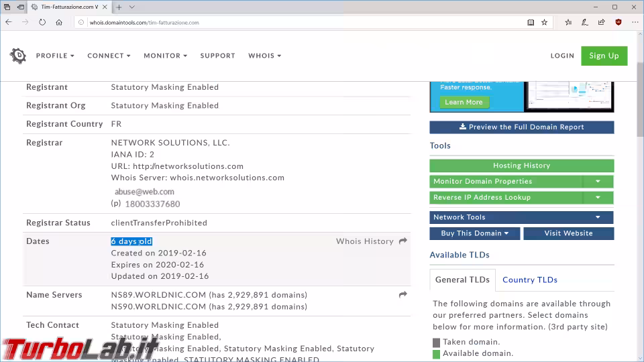Screen dimensions: 644x362
Task: Click the DomainTools gear logo
Action: click(18, 56)
